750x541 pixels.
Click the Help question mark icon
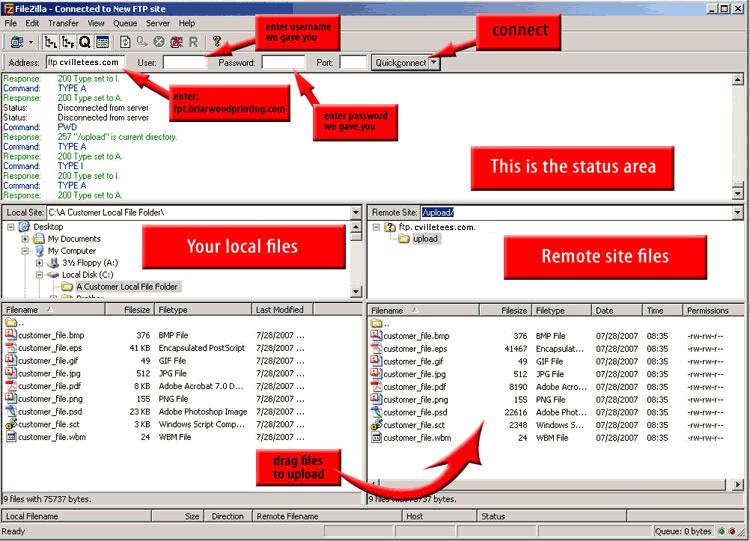click(217, 42)
